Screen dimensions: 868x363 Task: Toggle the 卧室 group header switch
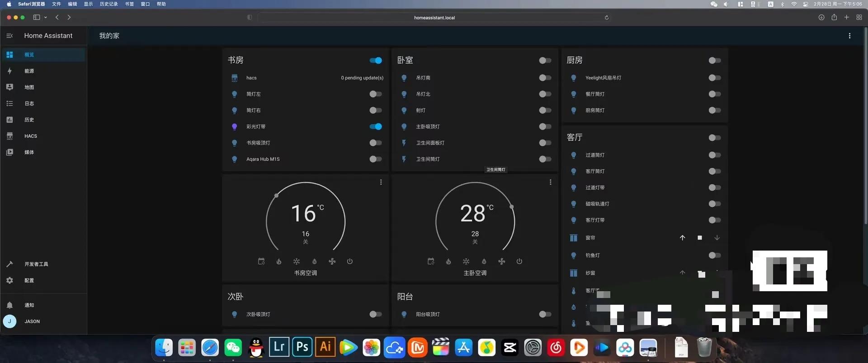pyautogui.click(x=545, y=60)
